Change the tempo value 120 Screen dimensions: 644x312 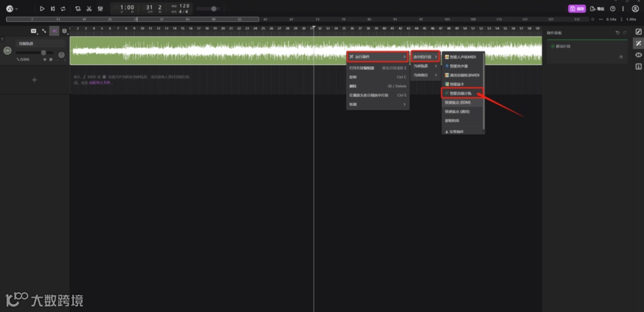pos(184,6)
